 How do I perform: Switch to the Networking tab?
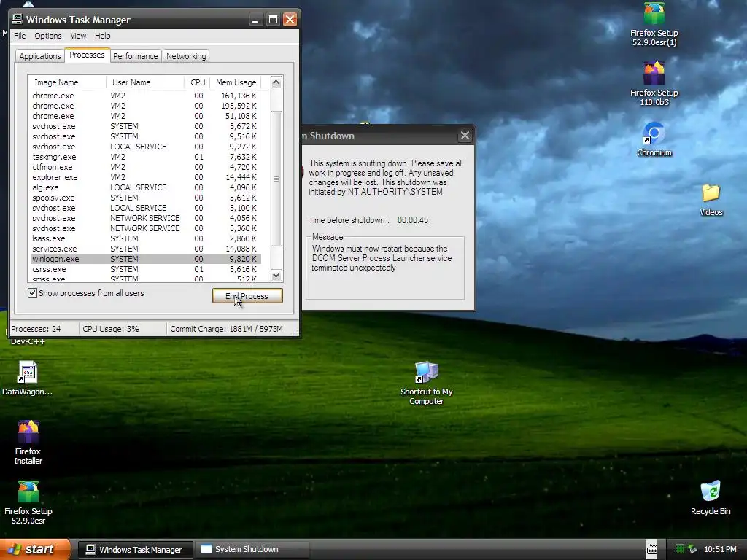(x=186, y=56)
